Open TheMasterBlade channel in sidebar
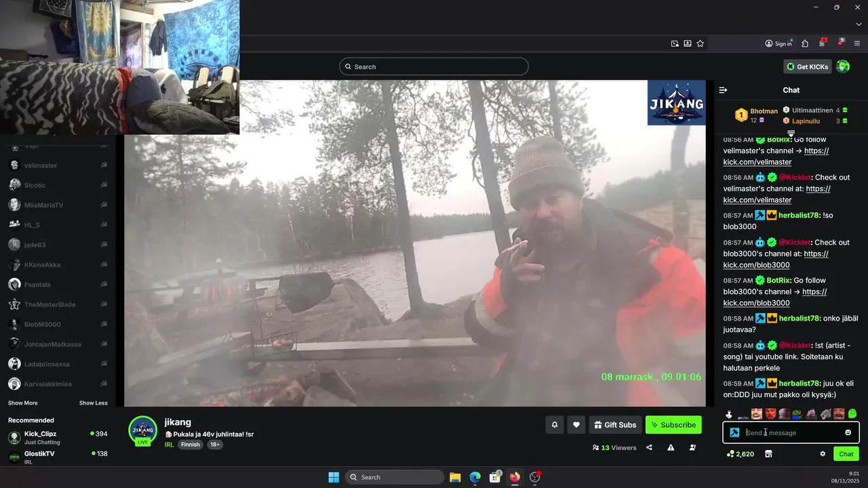 (x=58, y=304)
